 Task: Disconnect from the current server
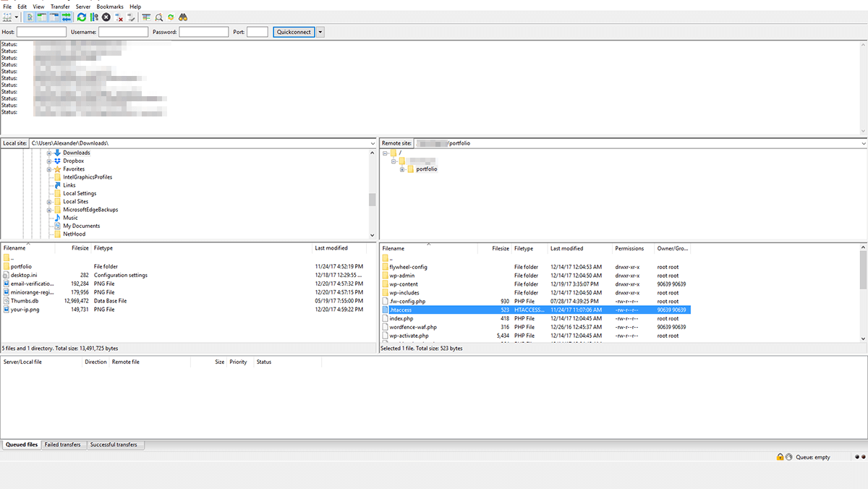tap(119, 17)
